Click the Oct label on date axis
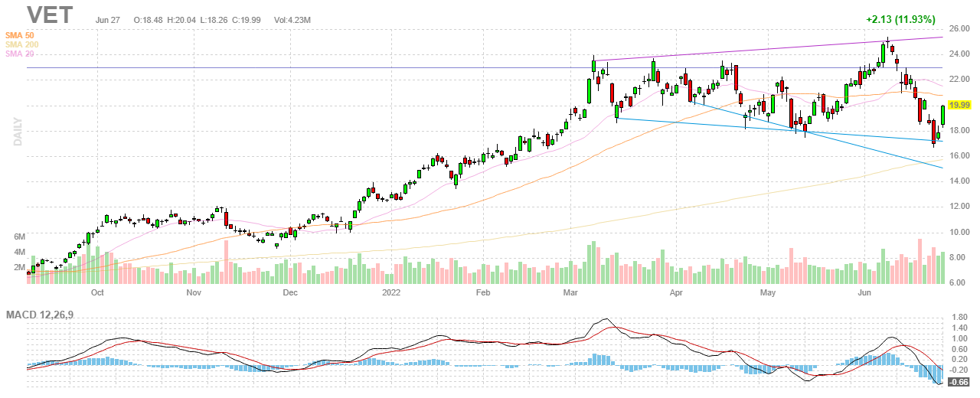980x398 pixels. [97, 292]
